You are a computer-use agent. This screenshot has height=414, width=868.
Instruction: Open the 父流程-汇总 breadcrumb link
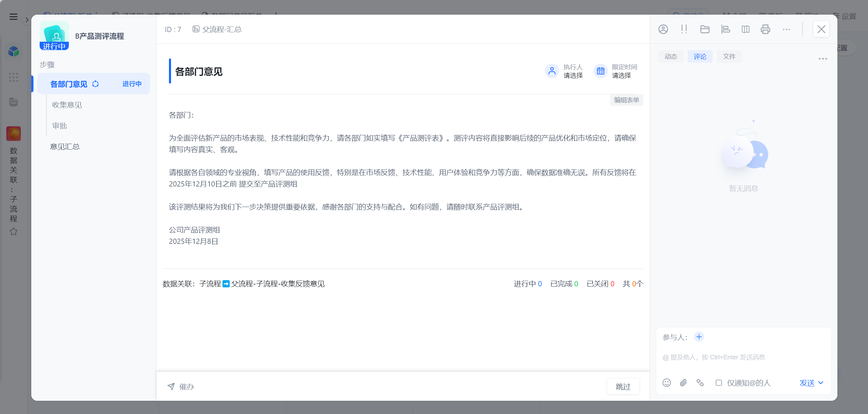pos(217,29)
